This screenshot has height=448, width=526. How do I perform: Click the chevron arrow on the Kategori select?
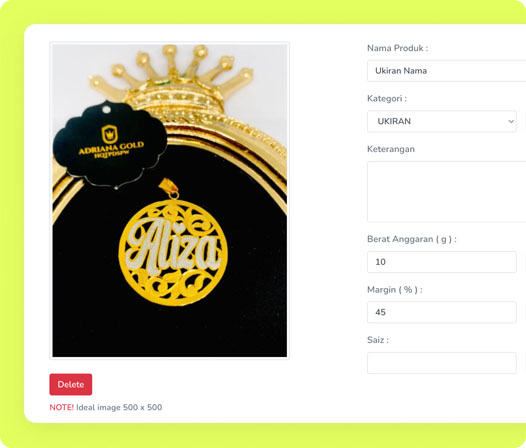point(511,121)
